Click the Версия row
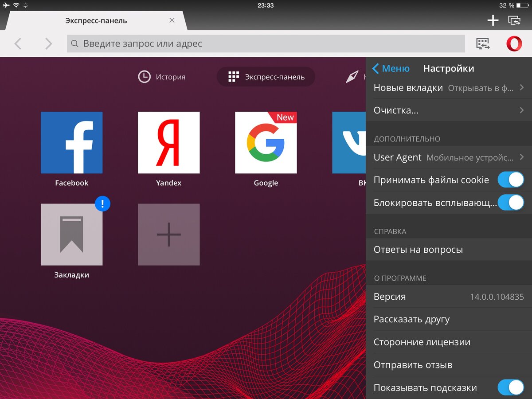The height and width of the screenshot is (399, 532). (449, 297)
